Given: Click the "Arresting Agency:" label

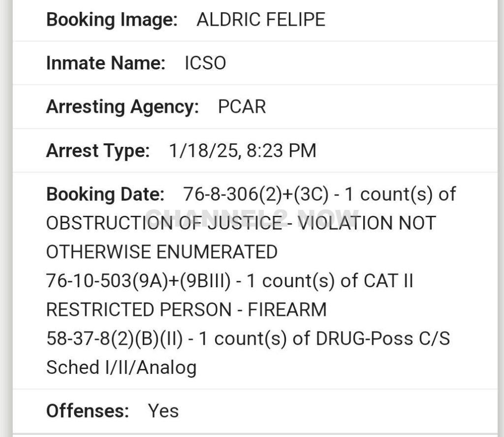Looking at the screenshot, I should [122, 107].
